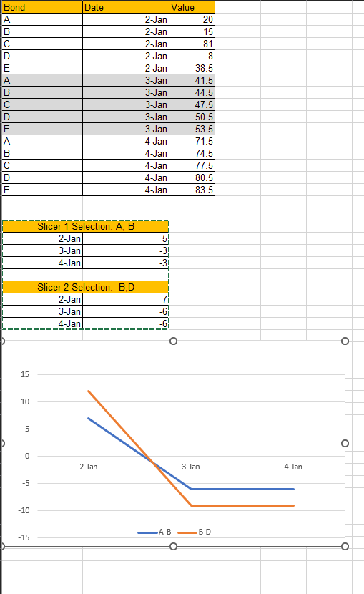Click the cell with value 38.5
This screenshot has height=594, width=364.
[192, 68]
